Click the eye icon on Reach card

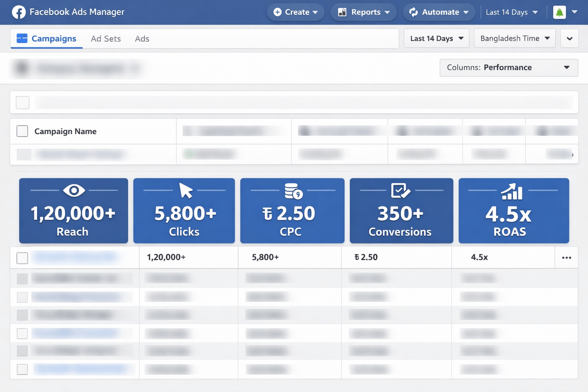tap(74, 190)
